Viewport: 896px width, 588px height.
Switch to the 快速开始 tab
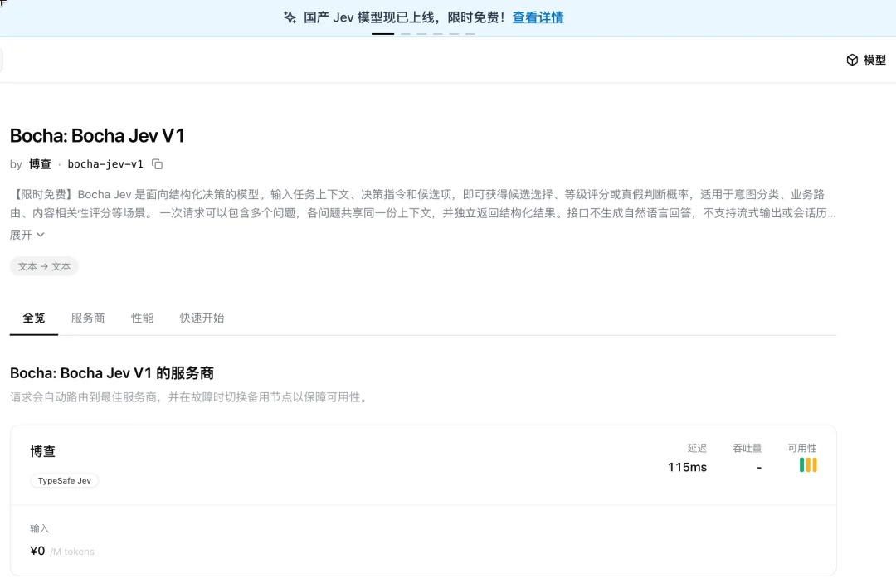point(202,318)
